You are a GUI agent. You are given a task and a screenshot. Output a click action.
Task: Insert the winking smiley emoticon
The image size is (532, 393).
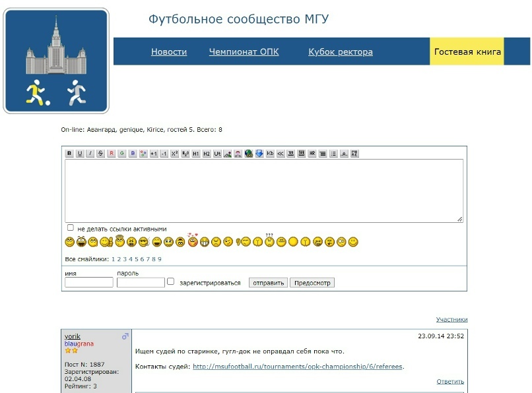click(228, 241)
